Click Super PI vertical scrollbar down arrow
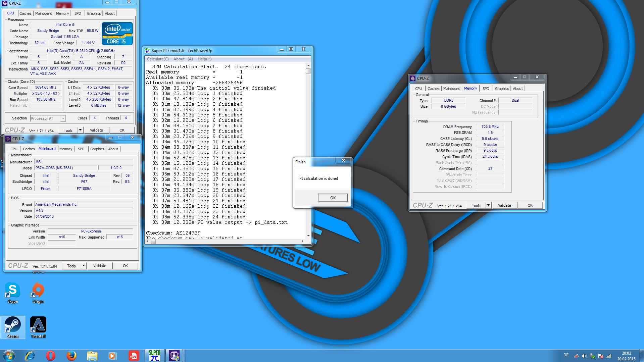 pyautogui.click(x=308, y=236)
